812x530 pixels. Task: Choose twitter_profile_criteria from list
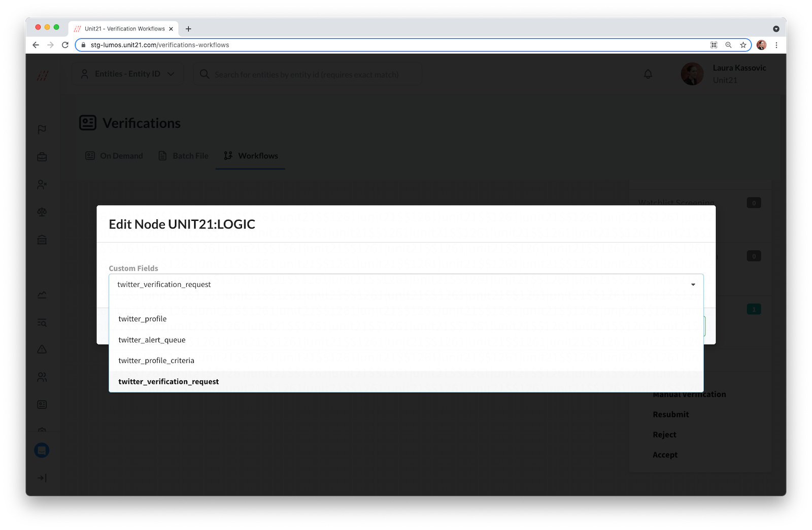[x=406, y=360]
